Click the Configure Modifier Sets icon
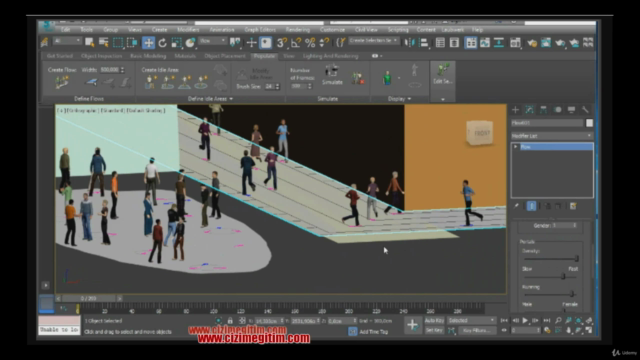Screen dimensions: 640x360 tap(573, 206)
